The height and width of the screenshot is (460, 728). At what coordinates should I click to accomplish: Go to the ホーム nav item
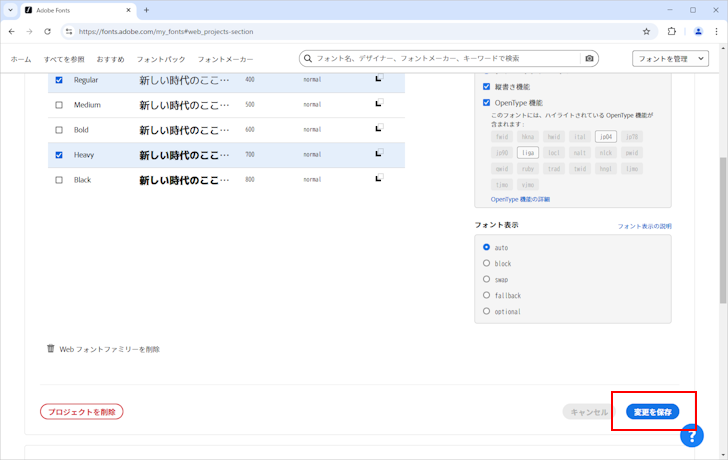coord(21,59)
